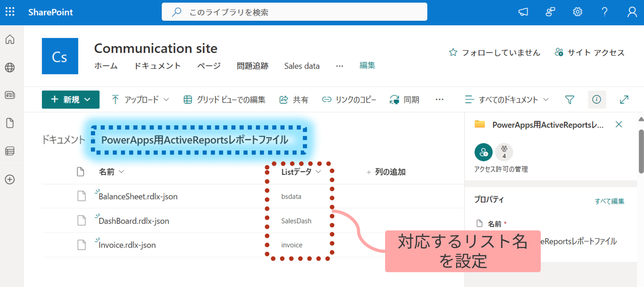
Task: Click the DashBoard file icon
Action: pyautogui.click(x=82, y=220)
